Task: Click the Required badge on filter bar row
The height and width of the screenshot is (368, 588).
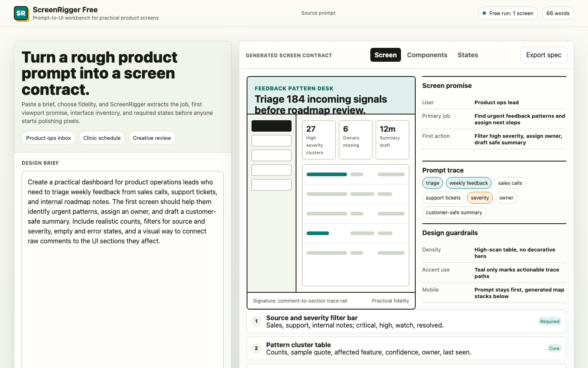Action: pos(550,321)
